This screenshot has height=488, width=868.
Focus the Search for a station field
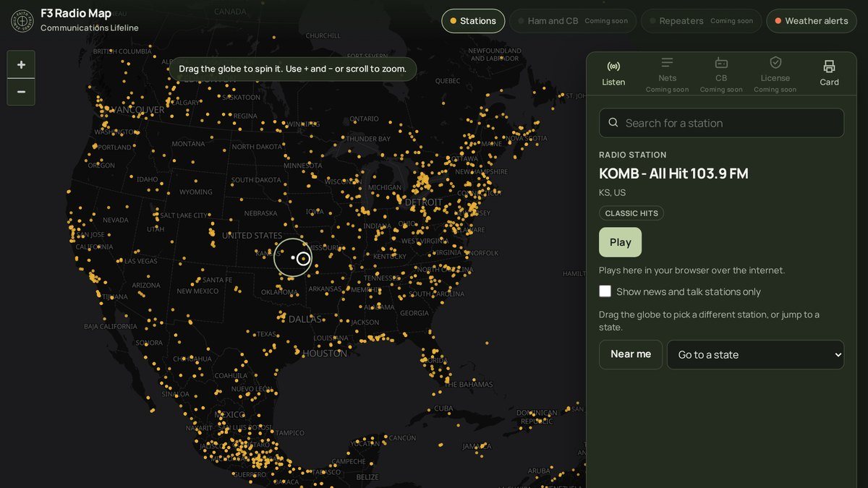[721, 123]
